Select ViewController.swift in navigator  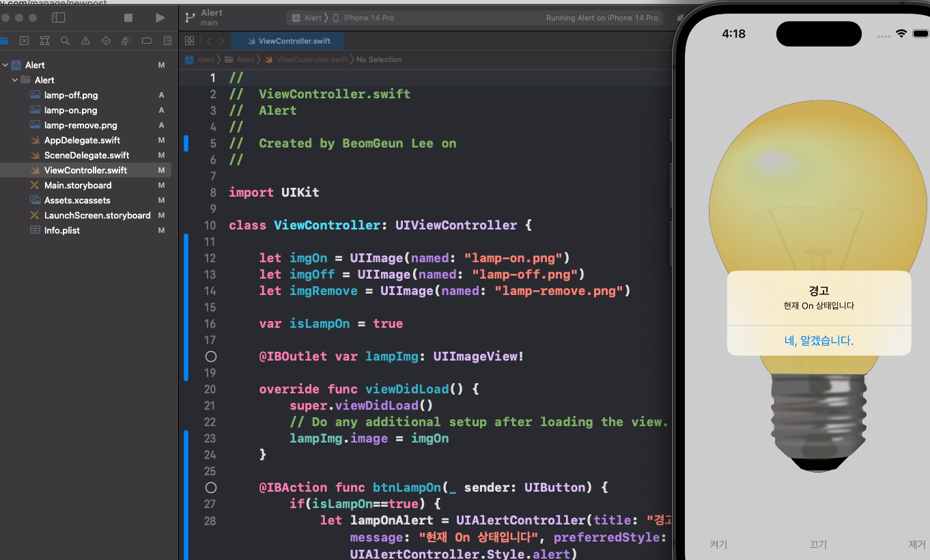[85, 170]
